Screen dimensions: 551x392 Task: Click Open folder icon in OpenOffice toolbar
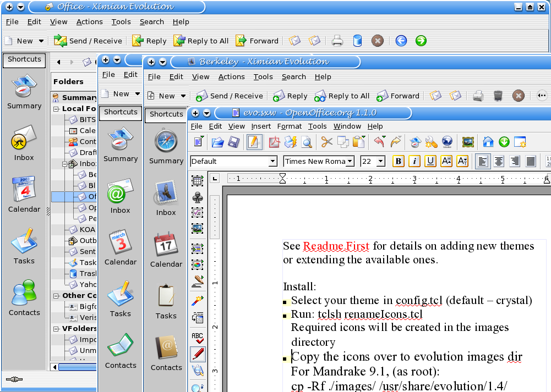pos(218,142)
